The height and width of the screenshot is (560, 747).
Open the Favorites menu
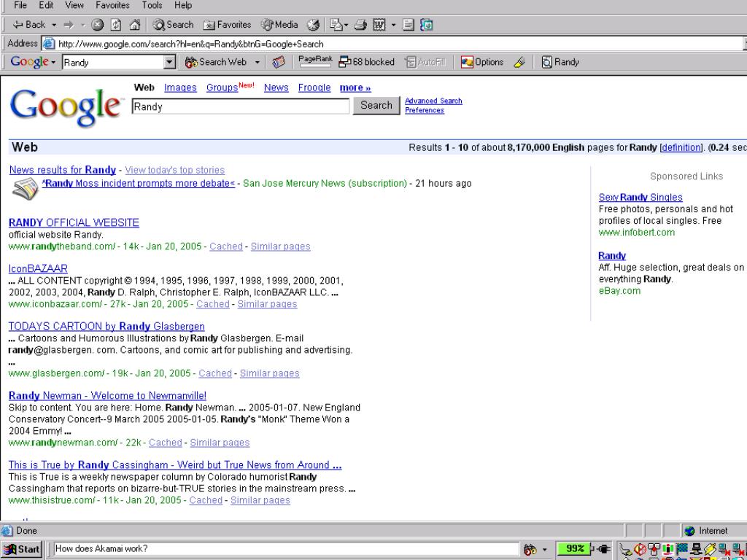(x=112, y=5)
